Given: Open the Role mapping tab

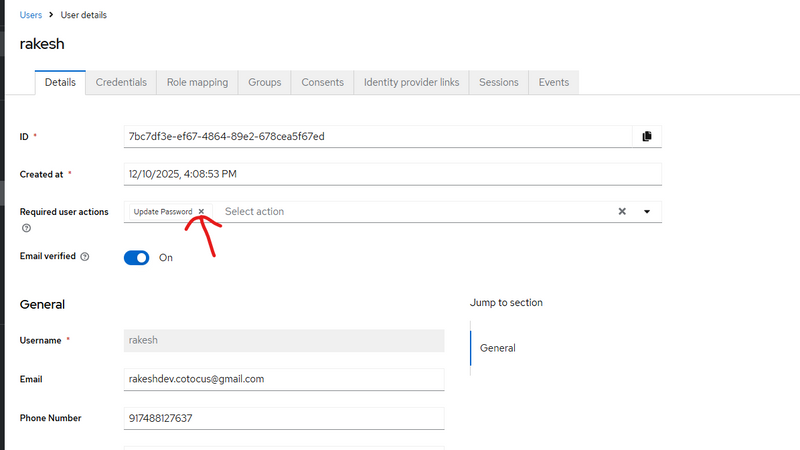Looking at the screenshot, I should pyautogui.click(x=197, y=82).
